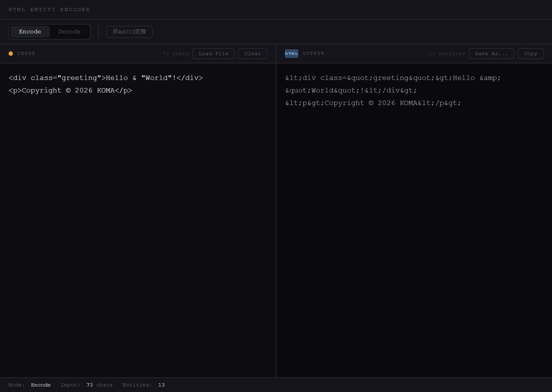Click the OUTPUT panel label
Image resolution: width=552 pixels, height=392 pixels.
(313, 53)
